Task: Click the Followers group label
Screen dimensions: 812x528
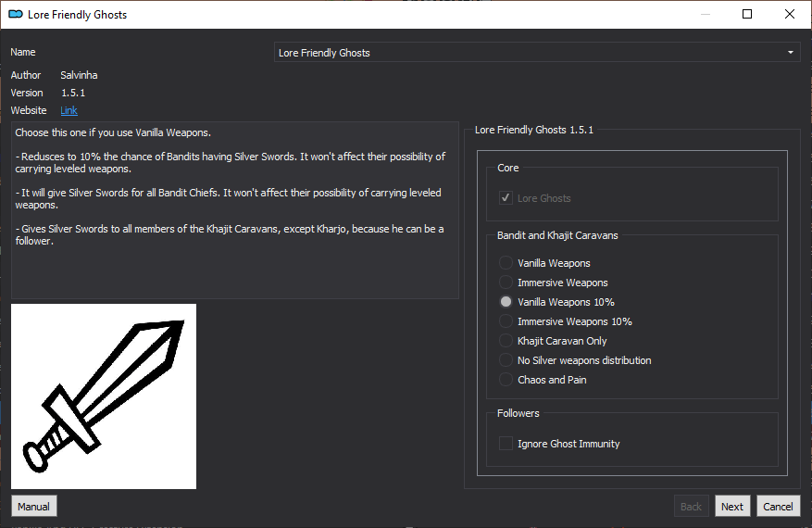Action: click(x=518, y=413)
